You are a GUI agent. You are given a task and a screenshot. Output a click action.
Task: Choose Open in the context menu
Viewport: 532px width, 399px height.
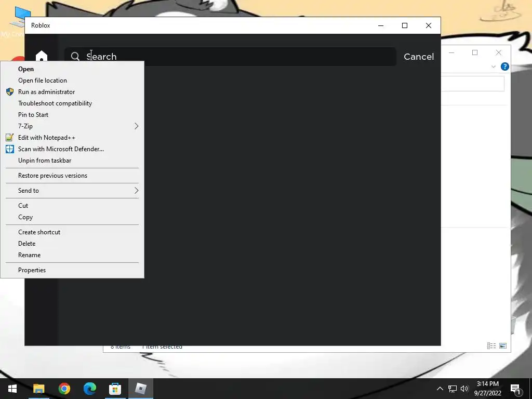point(72,69)
